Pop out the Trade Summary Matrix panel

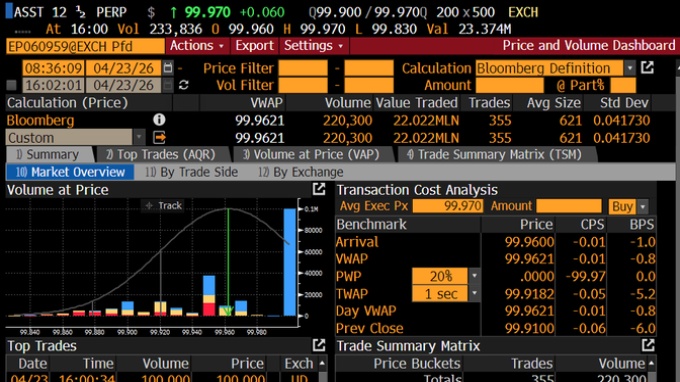pos(648,345)
